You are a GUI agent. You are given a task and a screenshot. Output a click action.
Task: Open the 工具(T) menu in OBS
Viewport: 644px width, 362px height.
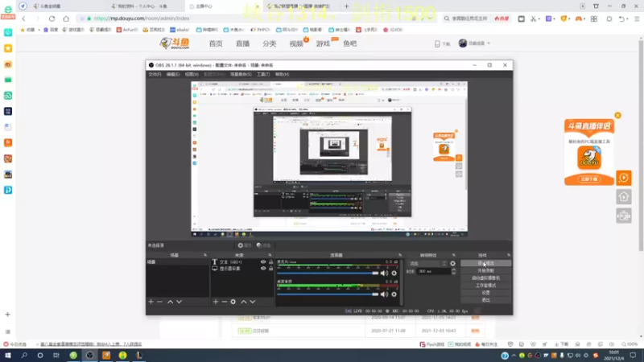[263, 74]
